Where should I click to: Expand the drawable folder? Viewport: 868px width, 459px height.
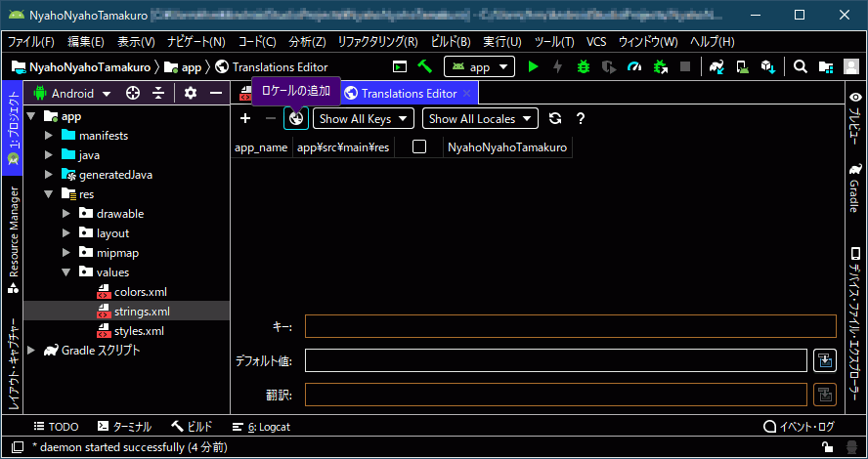(66, 214)
